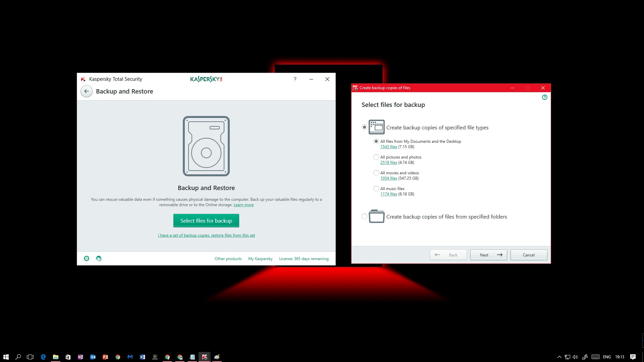Open the Windows Start menu
The height and width of the screenshot is (362, 644).
(6, 357)
